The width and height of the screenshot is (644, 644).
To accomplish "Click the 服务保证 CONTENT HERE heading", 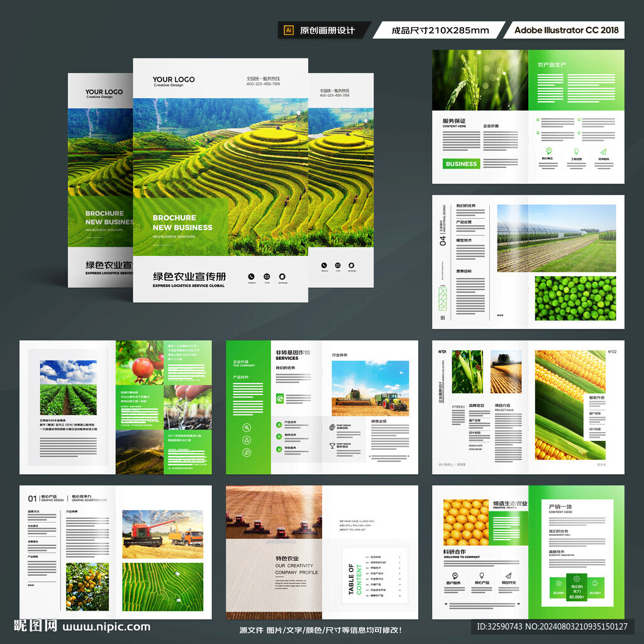I will pos(454,123).
